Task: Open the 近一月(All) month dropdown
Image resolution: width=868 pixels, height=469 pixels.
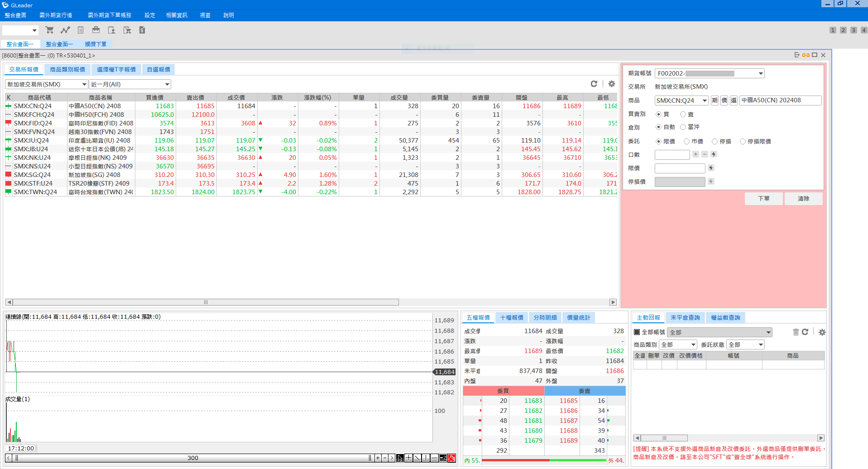Action: 167,85
